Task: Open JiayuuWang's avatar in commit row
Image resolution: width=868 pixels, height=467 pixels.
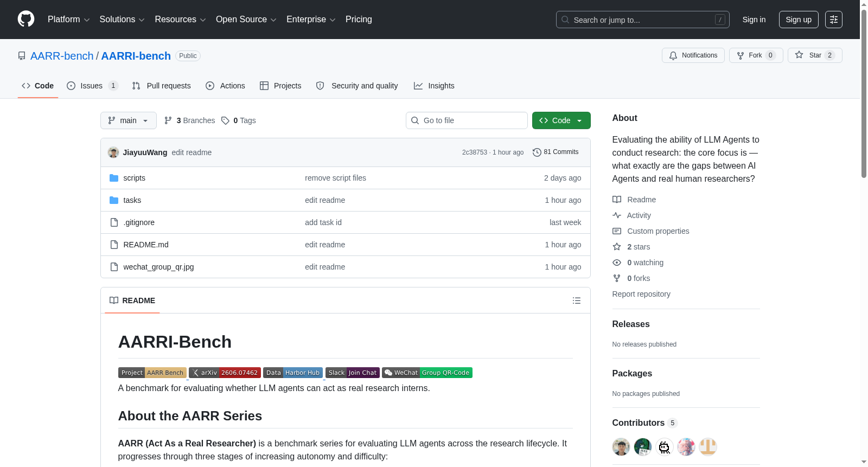Action: tap(113, 152)
